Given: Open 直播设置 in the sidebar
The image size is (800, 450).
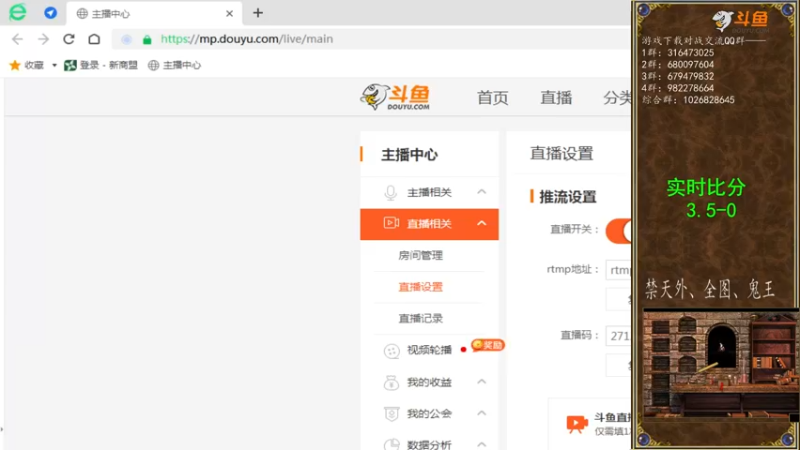Looking at the screenshot, I should tap(420, 287).
